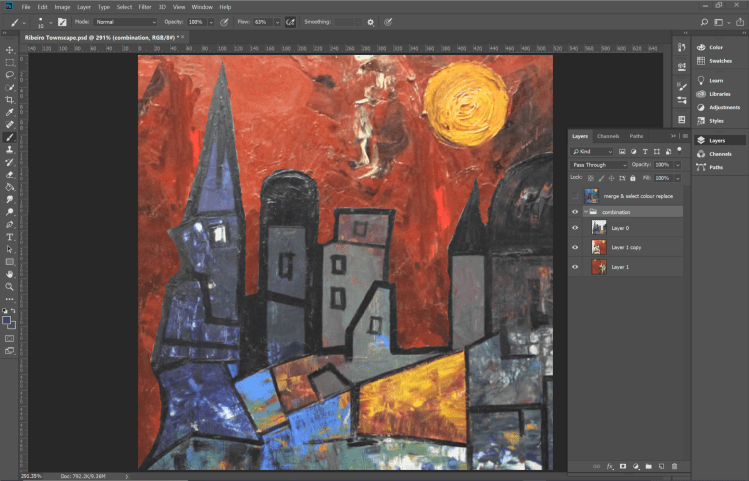
Task: Add a layer mask icon
Action: point(623,466)
